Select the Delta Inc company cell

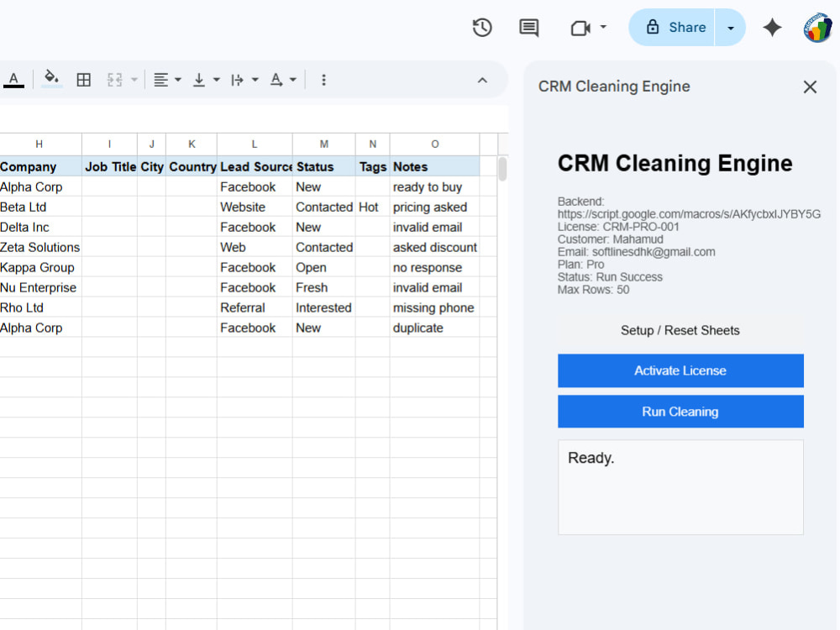click(40, 227)
